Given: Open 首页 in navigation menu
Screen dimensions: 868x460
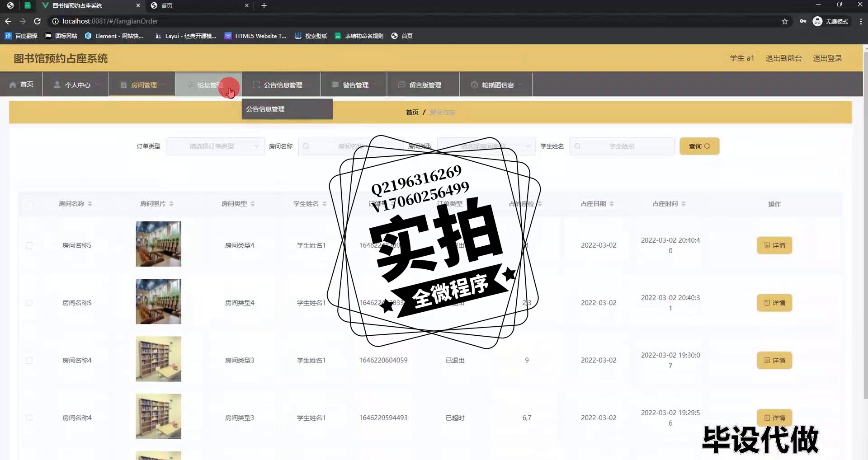Looking at the screenshot, I should (21, 84).
